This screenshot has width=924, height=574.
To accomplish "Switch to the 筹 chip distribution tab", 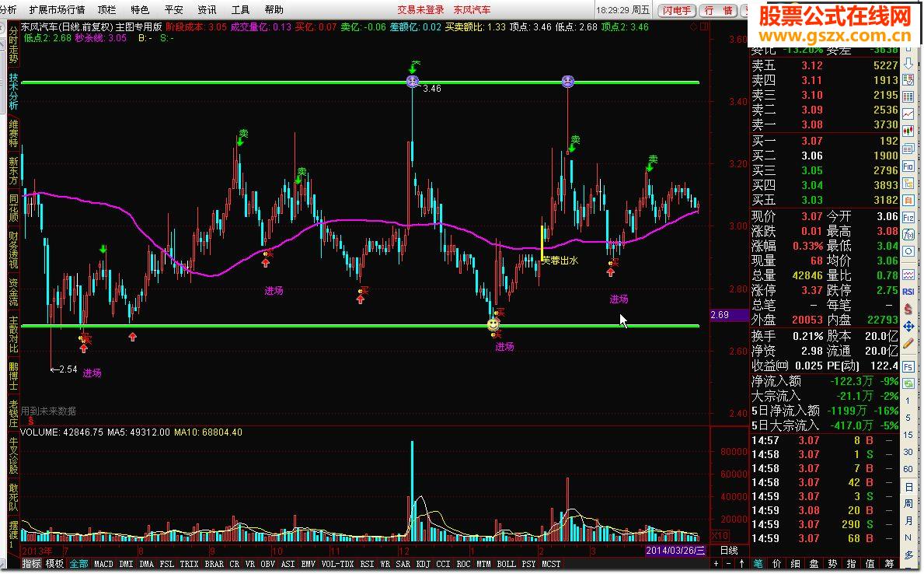I will (889, 564).
